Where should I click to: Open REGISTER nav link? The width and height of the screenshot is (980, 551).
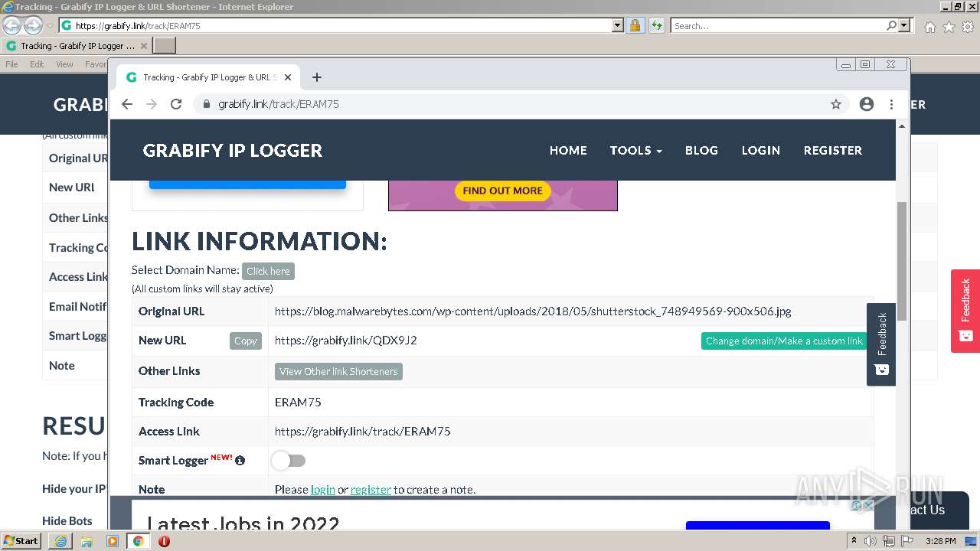click(833, 151)
